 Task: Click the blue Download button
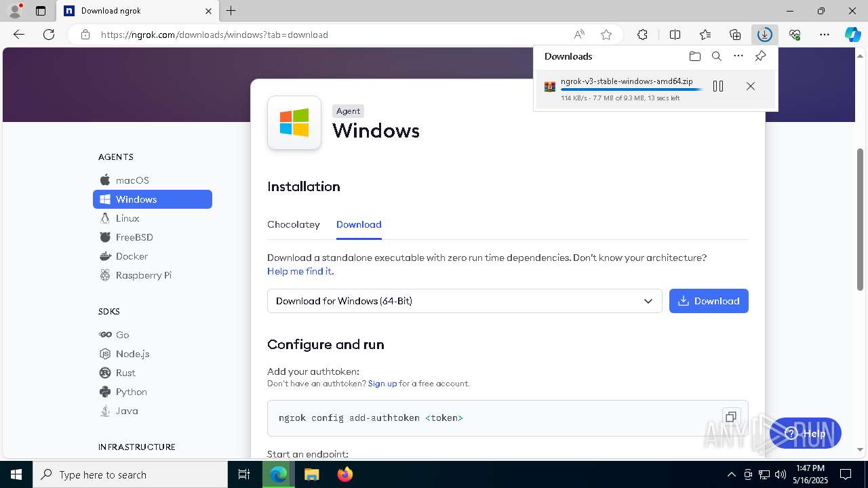click(709, 301)
